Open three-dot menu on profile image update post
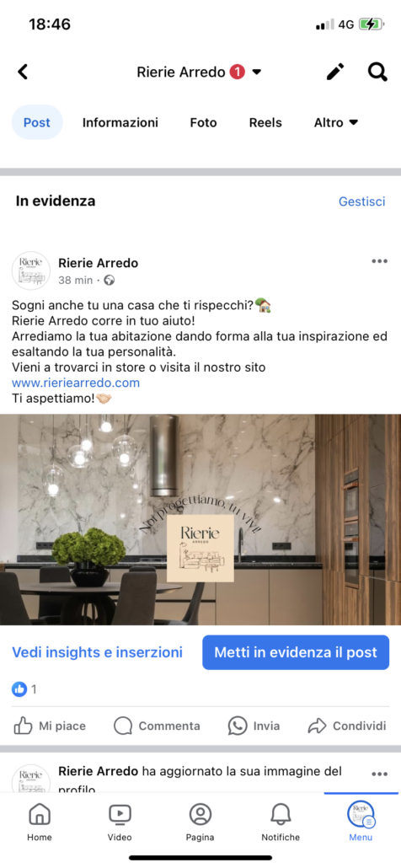Image resolution: width=401 pixels, height=868 pixels. point(379,774)
